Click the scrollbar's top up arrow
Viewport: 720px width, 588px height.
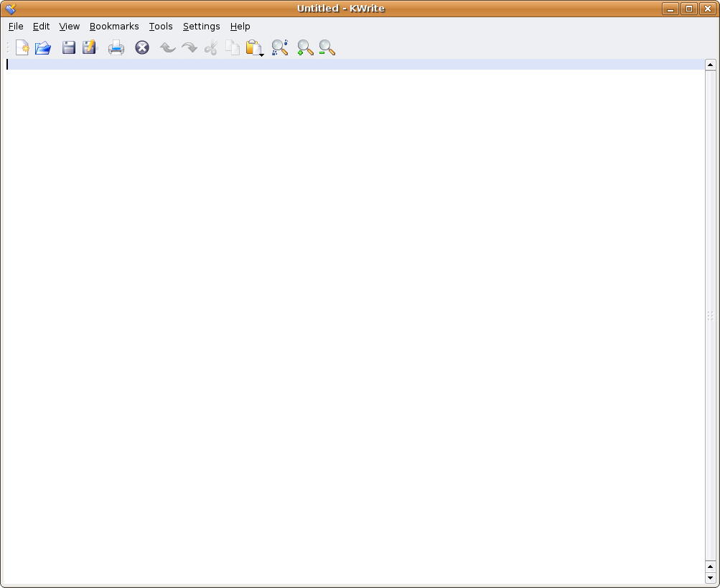click(x=711, y=65)
